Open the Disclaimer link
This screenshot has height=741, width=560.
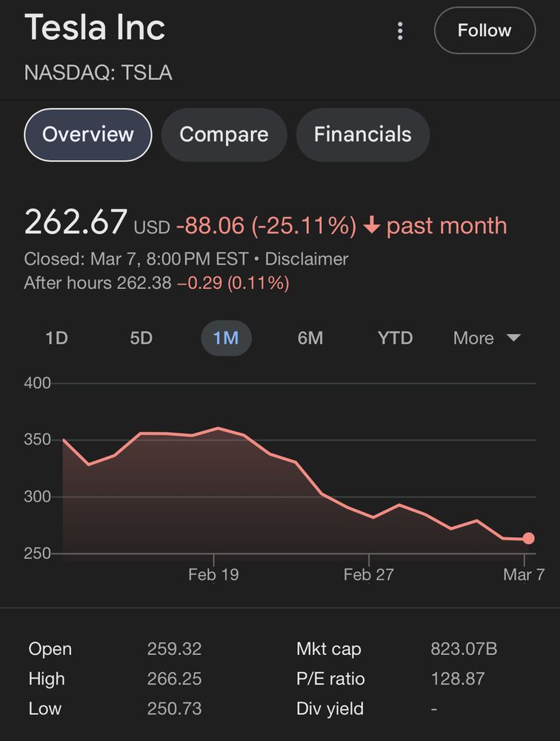click(x=306, y=259)
